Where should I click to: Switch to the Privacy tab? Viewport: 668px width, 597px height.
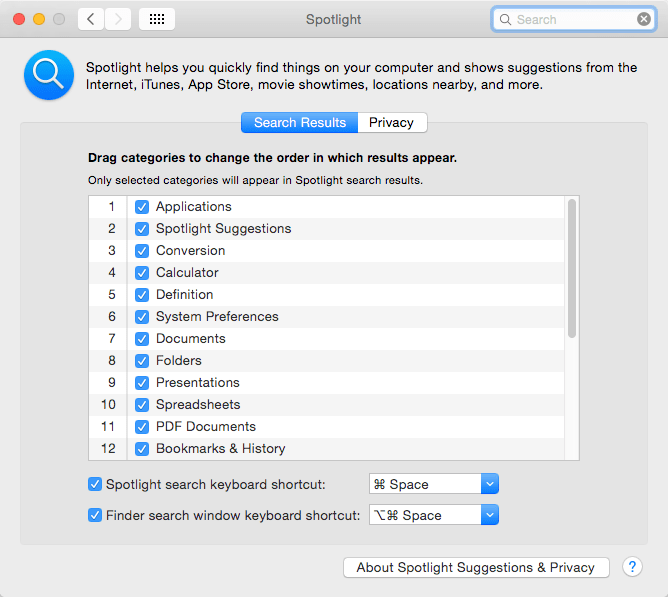pyautogui.click(x=392, y=123)
